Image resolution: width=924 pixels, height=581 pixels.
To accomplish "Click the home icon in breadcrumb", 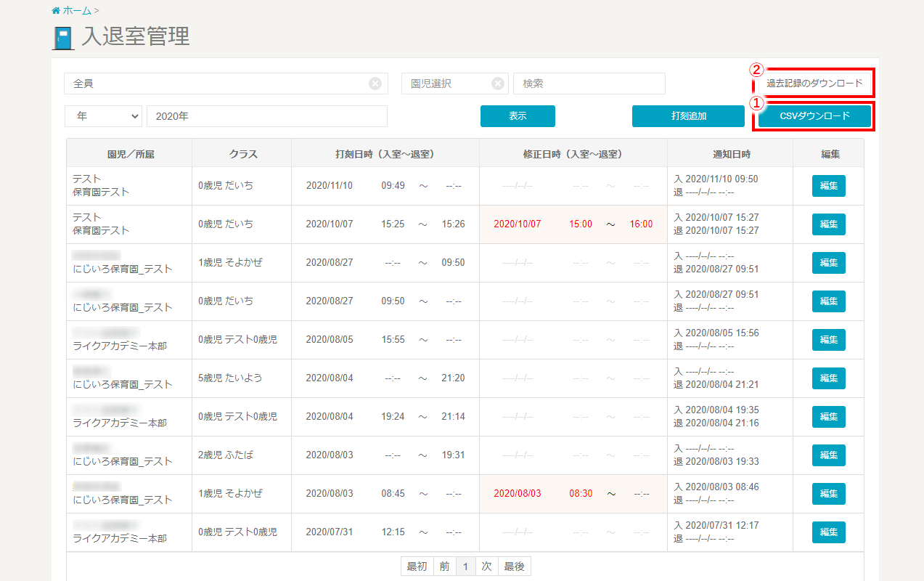I will point(56,11).
